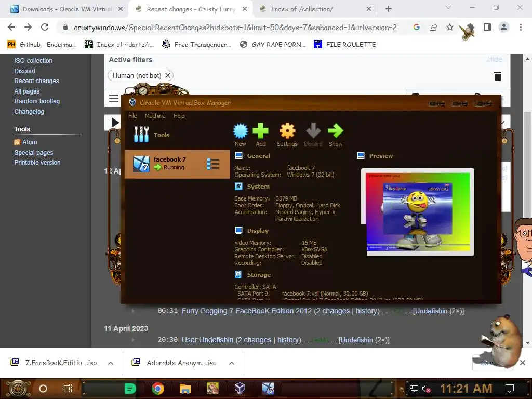Screen dimensions: 532x399
Task: Collapse the Preview section header
Action: click(x=381, y=156)
